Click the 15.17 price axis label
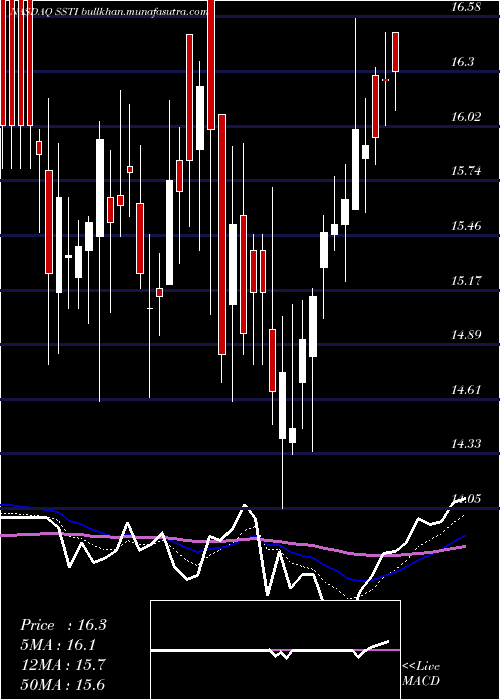Screen dimensions: 500x700 click(466, 281)
